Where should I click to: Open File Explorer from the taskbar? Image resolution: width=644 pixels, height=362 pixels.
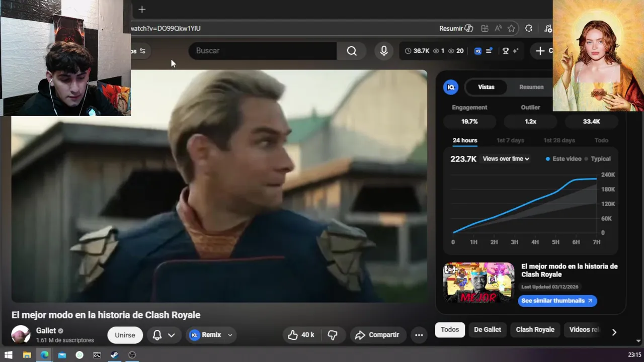[x=27, y=355]
